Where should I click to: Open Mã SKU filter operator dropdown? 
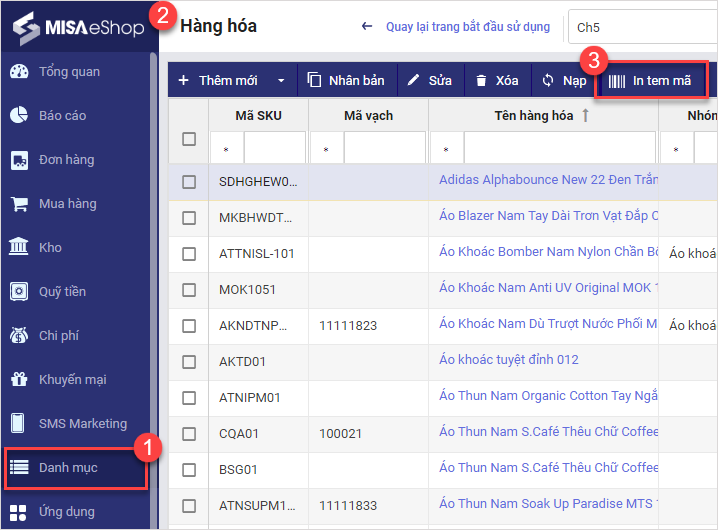click(227, 148)
